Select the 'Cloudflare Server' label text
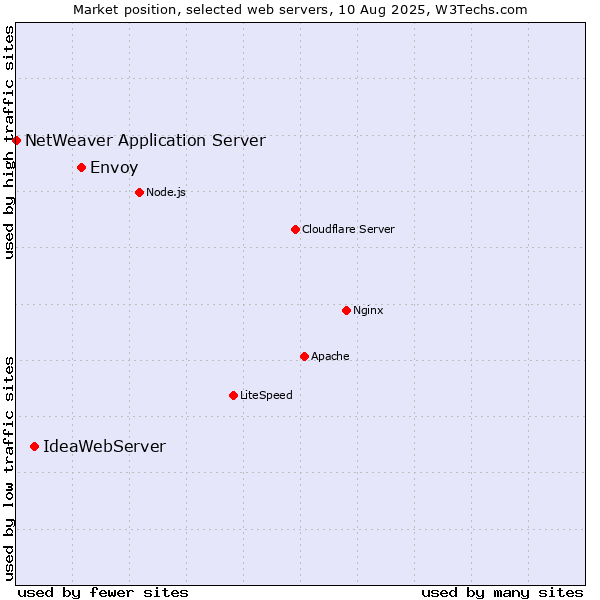The width and height of the screenshot is (600, 600). 348,229
